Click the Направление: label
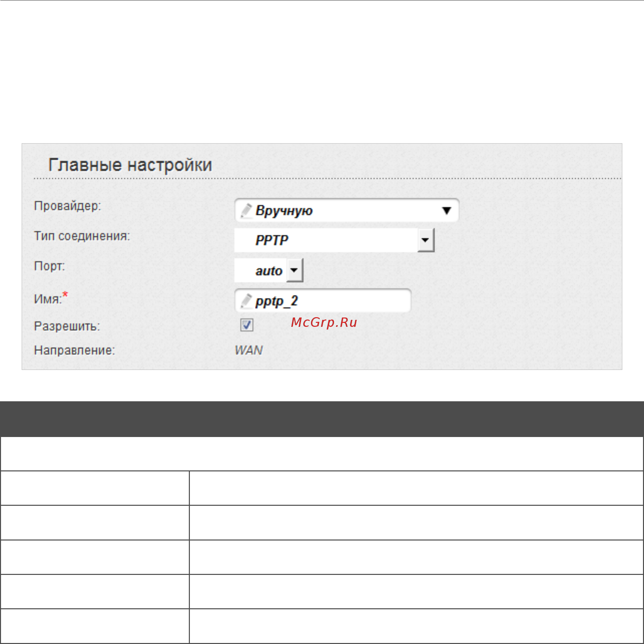Image resolution: width=644 pixels, height=644 pixels. pos(74,350)
